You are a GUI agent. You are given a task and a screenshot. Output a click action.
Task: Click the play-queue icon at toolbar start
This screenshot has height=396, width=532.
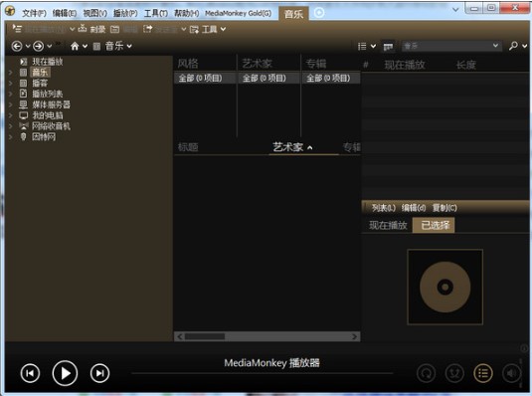click(17, 29)
